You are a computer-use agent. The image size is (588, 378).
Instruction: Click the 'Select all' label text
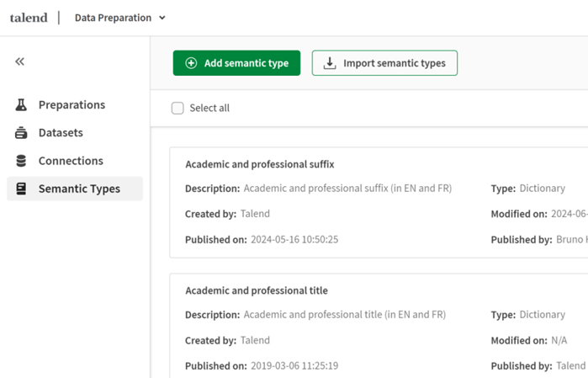[209, 109]
